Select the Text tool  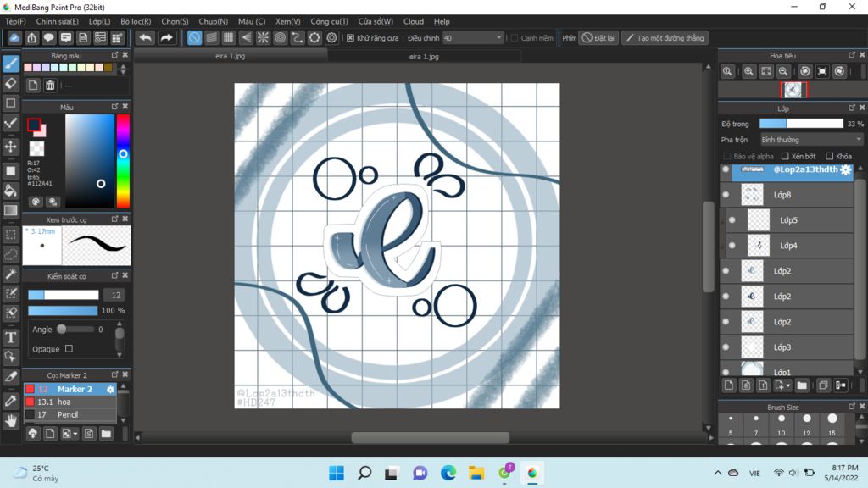(x=10, y=337)
